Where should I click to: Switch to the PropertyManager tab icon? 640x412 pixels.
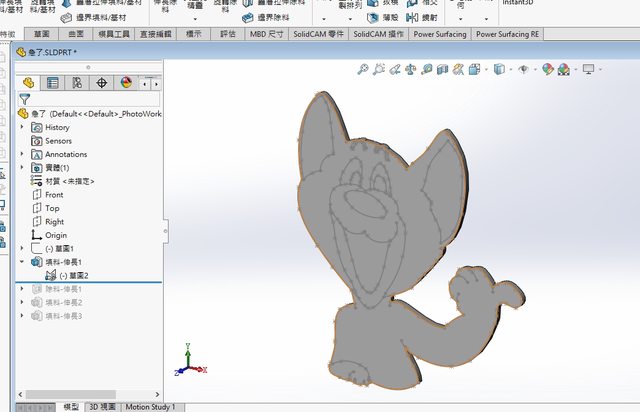click(x=53, y=82)
